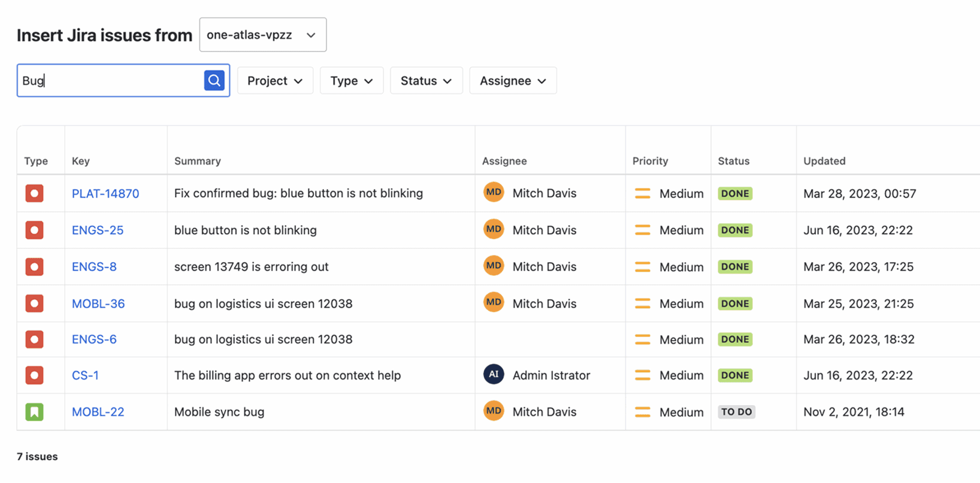Click the Updated column header
The image size is (980, 483).
tap(824, 161)
